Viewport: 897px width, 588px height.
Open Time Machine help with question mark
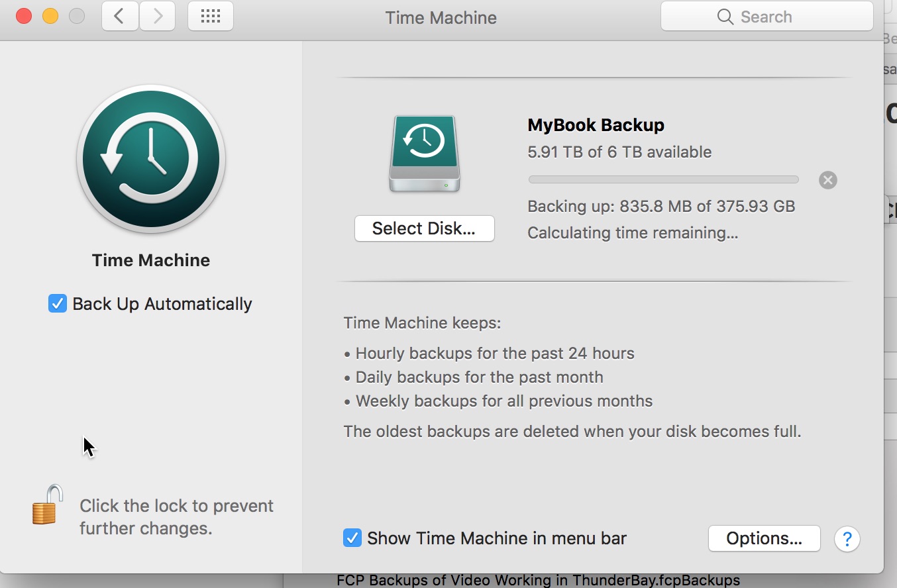(847, 538)
